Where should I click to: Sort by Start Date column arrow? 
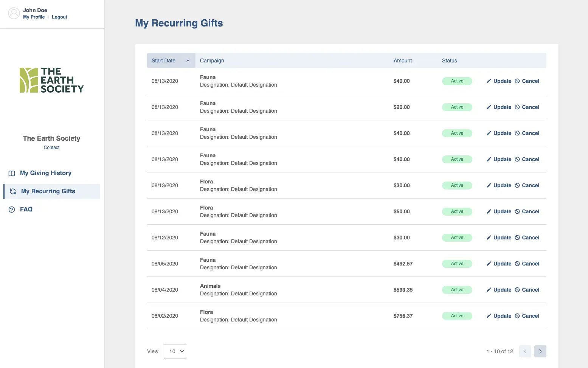tap(188, 61)
